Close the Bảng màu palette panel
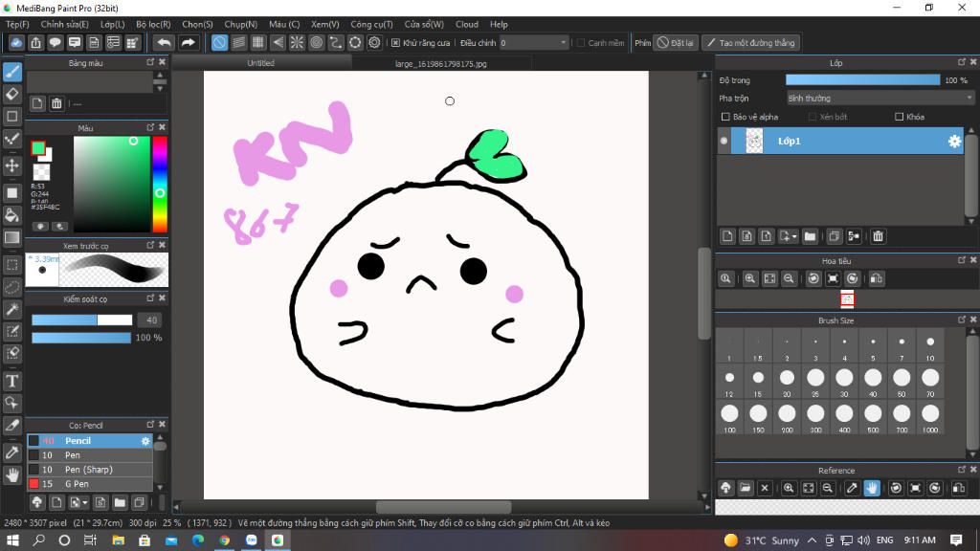The height and width of the screenshot is (551, 980). click(x=162, y=62)
